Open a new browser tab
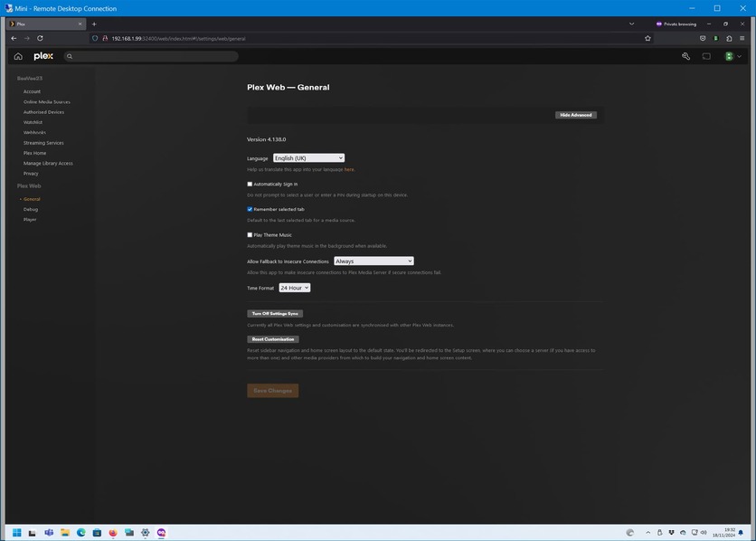This screenshot has height=541, width=756. tap(94, 24)
